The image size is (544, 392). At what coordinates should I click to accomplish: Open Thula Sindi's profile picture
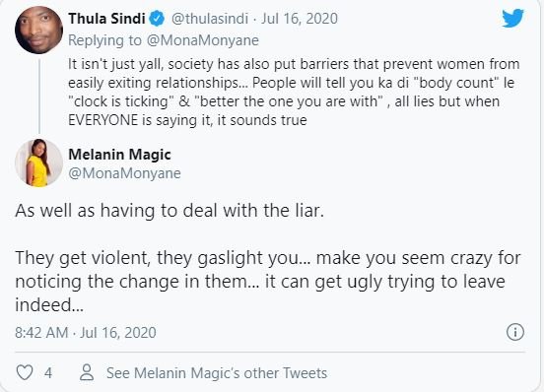(x=38, y=30)
